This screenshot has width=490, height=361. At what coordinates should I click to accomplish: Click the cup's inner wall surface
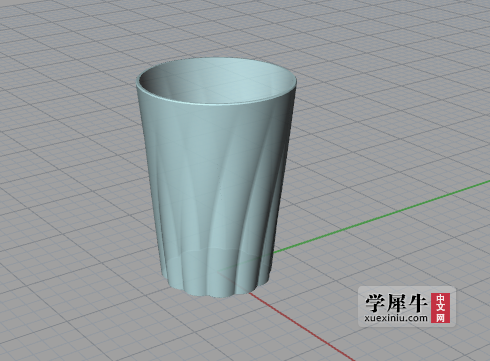(x=187, y=83)
